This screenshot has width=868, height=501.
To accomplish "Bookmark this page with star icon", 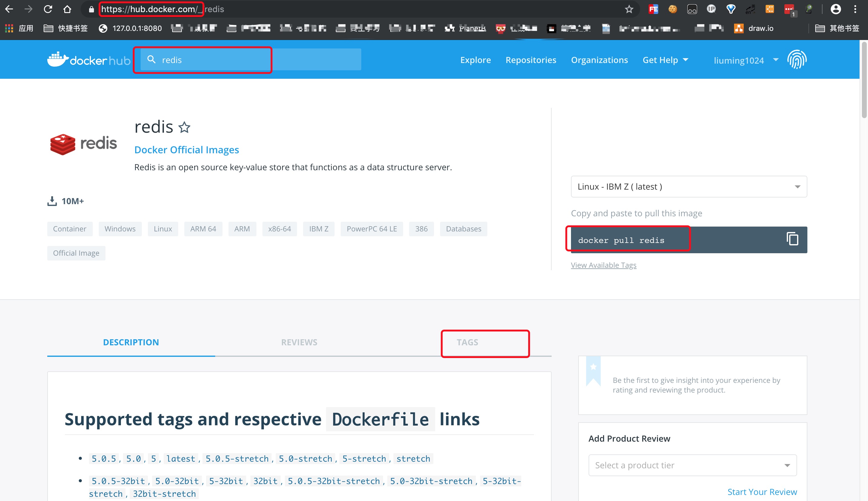I will (x=629, y=9).
